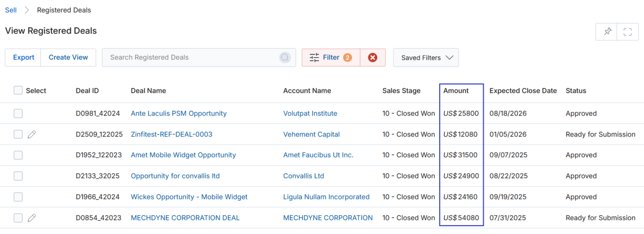644x234 pixels.
Task: Click Registered Deals breadcrumb text
Action: pos(64,10)
